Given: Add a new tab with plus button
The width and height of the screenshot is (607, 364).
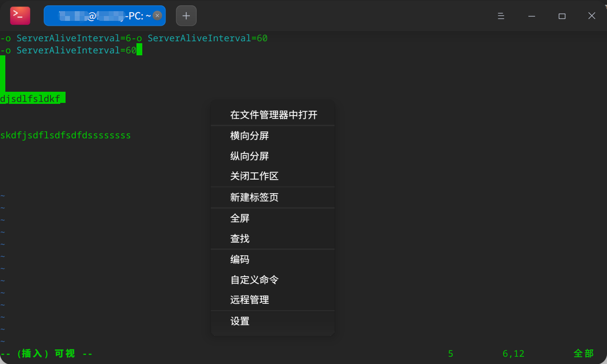Looking at the screenshot, I should (186, 16).
